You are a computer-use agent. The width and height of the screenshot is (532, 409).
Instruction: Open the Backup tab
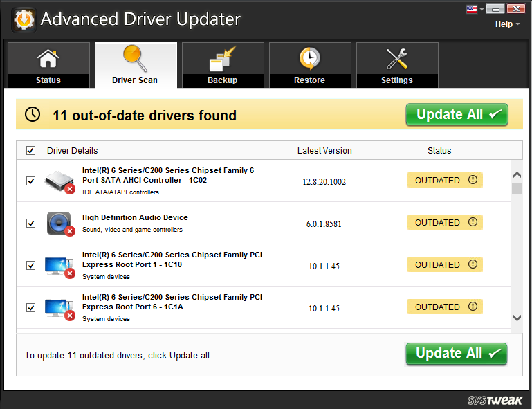point(223,65)
